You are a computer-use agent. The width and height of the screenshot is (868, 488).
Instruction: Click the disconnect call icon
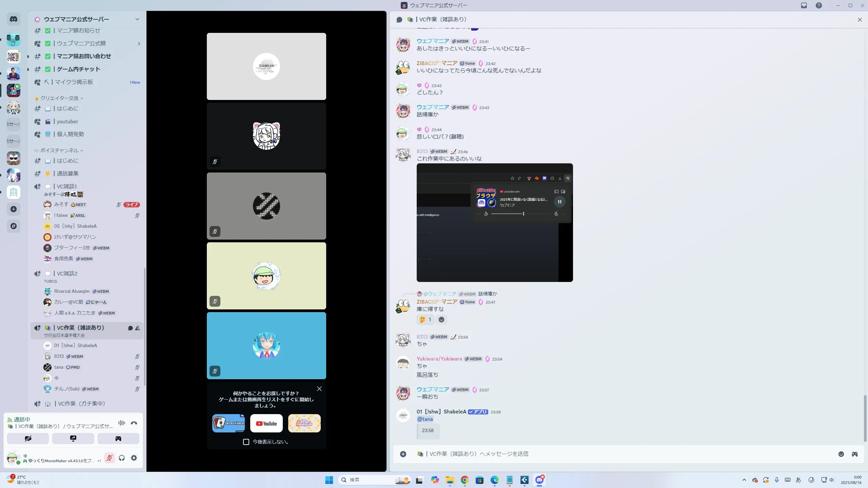coord(134,423)
